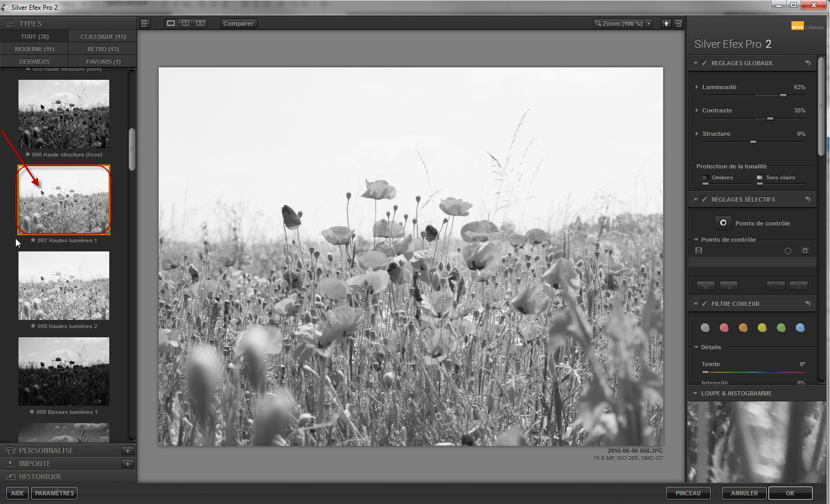This screenshot has width=830, height=504.
Task: Collapse the Loupe & Histogramme panel
Action: click(x=695, y=393)
